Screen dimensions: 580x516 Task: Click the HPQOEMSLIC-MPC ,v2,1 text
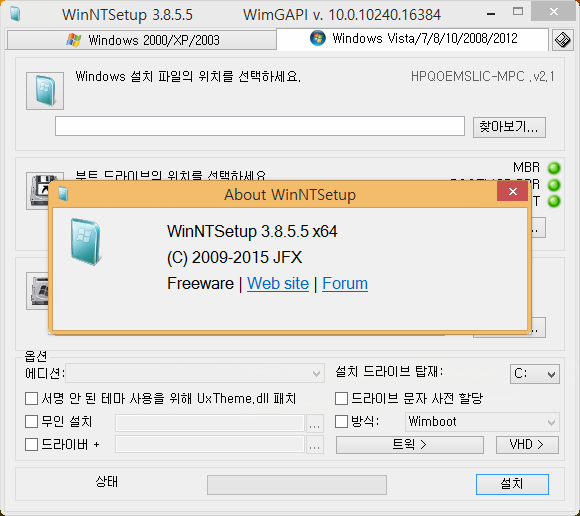pos(482,77)
